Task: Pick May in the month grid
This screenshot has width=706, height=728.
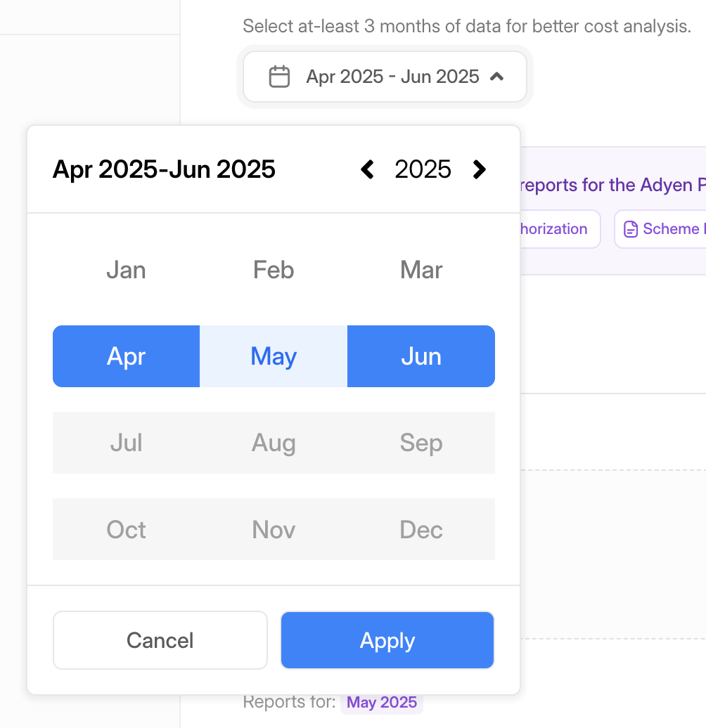Action: click(x=274, y=356)
